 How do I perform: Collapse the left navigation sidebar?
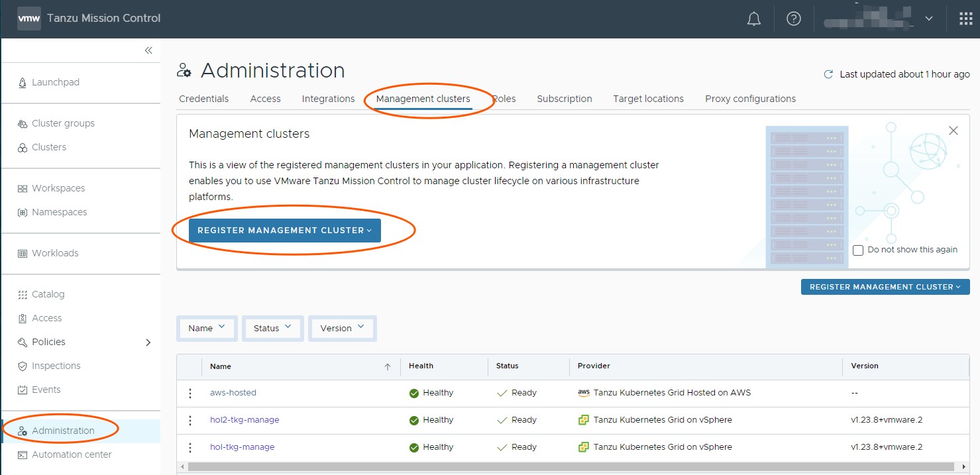tap(148, 50)
